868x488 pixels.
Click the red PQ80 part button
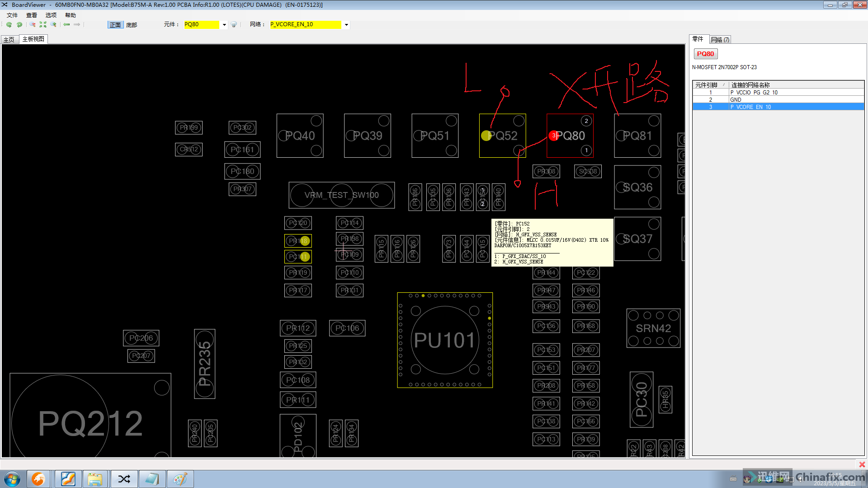[x=705, y=54]
